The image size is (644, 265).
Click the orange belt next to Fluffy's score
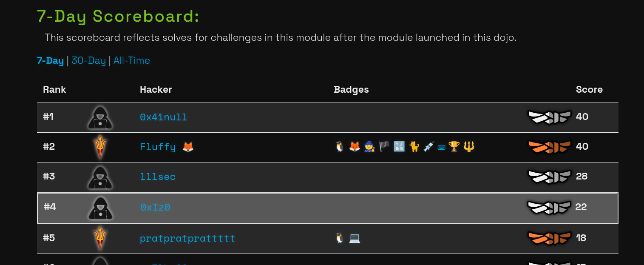pyautogui.click(x=549, y=147)
